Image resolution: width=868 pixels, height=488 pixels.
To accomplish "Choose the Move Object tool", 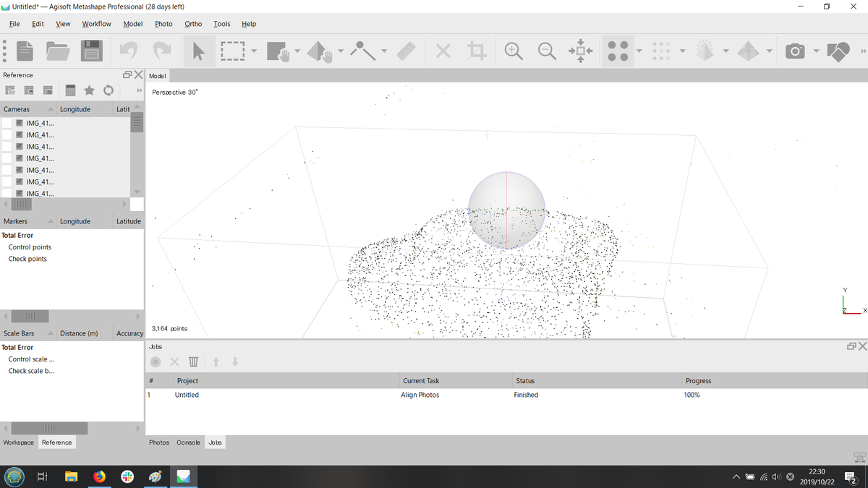I will [319, 51].
